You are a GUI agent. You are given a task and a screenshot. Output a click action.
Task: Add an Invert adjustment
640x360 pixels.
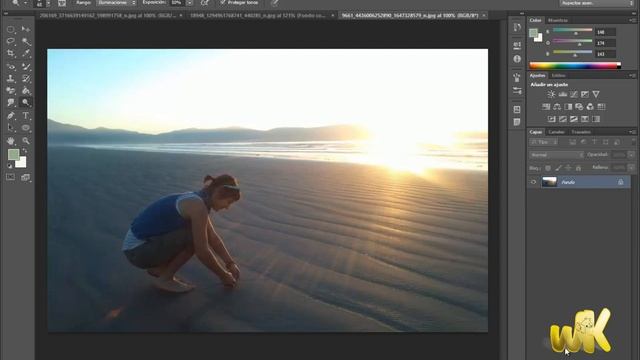(x=551, y=119)
